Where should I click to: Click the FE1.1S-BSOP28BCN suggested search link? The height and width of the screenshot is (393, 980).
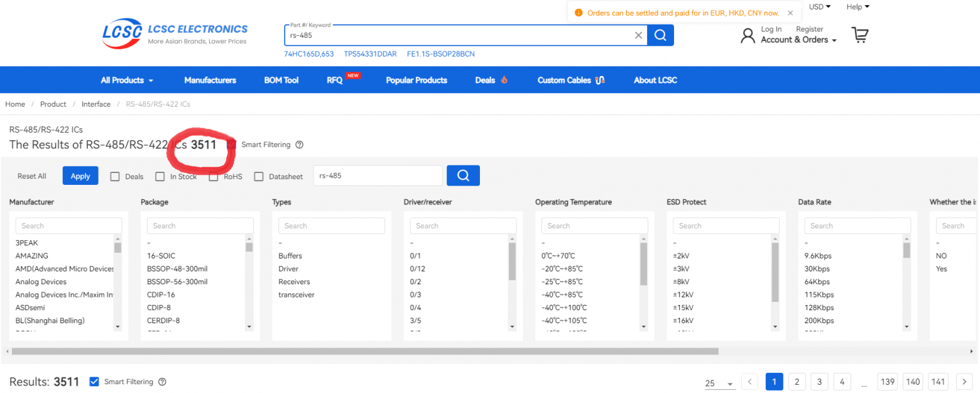(x=441, y=54)
